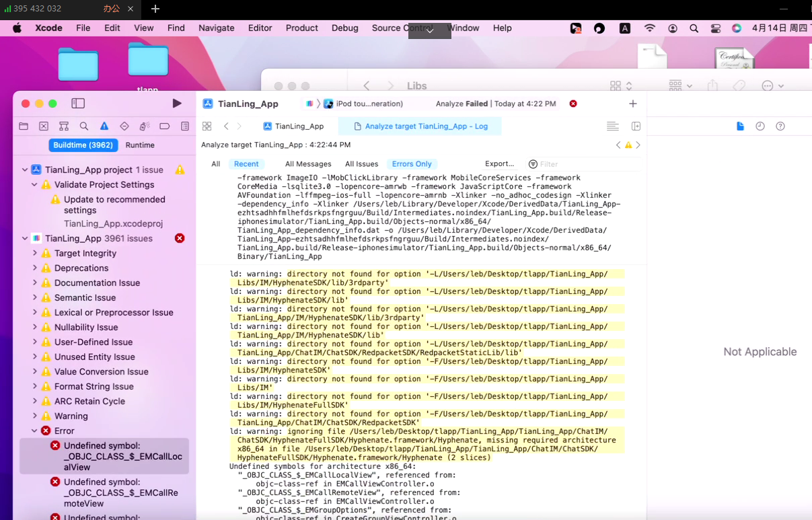Expand Target Integrity issues
This screenshot has height=520, width=812.
click(34, 254)
